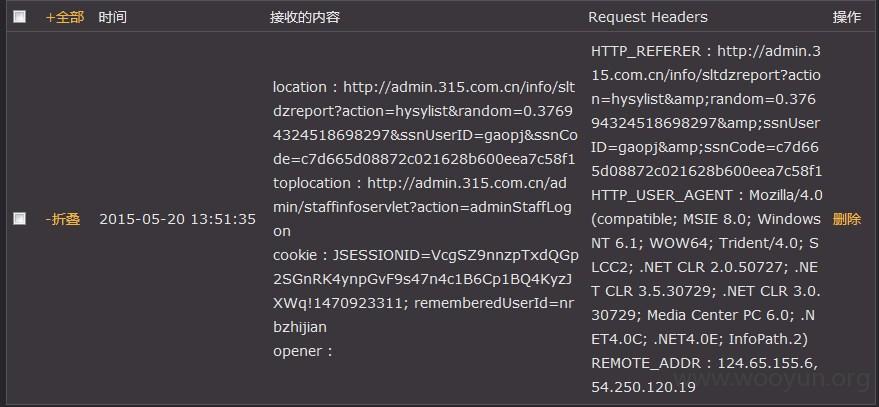Delete the record via 删除 link
This screenshot has width=879, height=407.
[x=846, y=219]
